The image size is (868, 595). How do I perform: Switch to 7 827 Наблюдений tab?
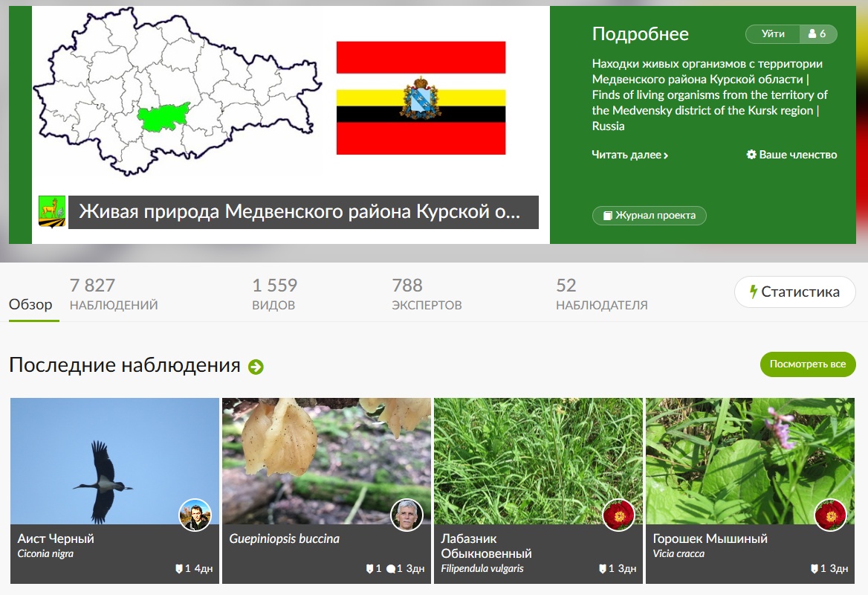pos(114,294)
